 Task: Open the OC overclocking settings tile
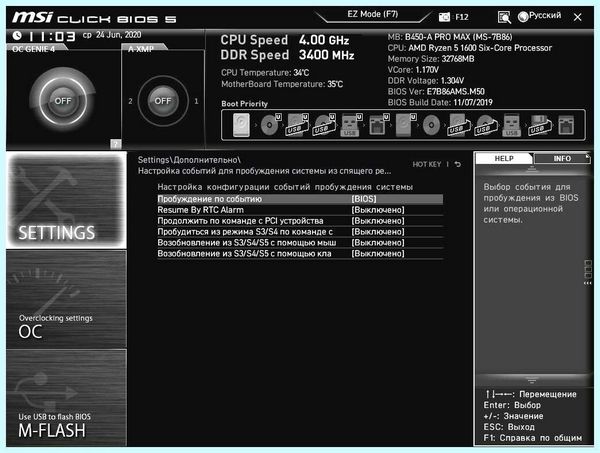click(66, 299)
